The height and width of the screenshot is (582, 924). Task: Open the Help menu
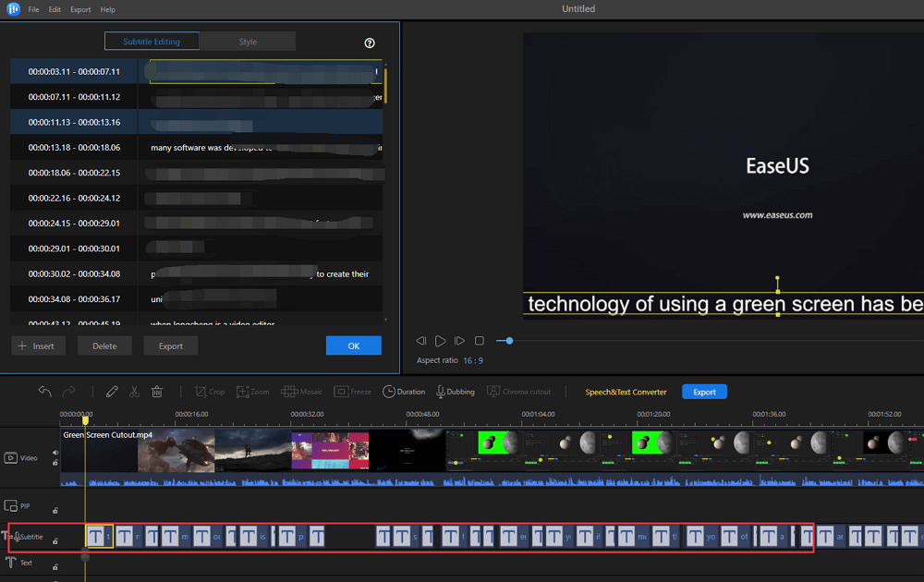click(108, 9)
